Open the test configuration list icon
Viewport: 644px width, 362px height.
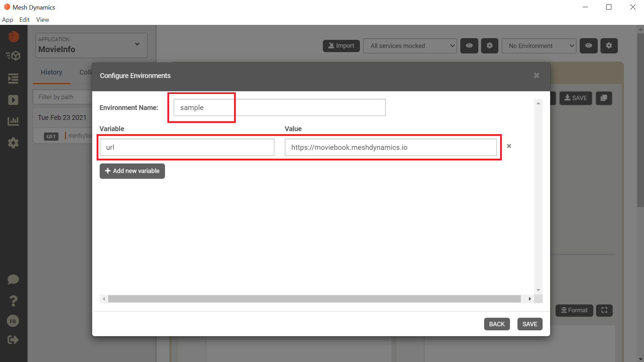coord(13,79)
